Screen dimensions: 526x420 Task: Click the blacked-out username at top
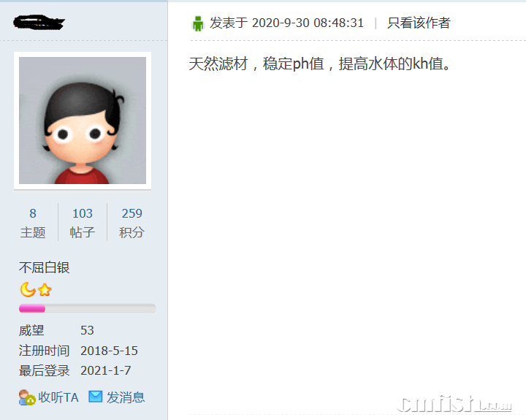[x=39, y=22]
